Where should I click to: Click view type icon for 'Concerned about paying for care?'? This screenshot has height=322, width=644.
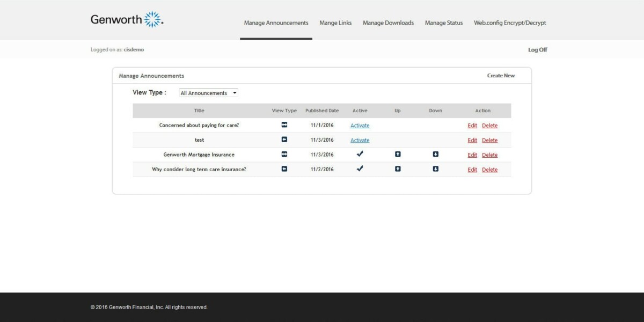284,125
